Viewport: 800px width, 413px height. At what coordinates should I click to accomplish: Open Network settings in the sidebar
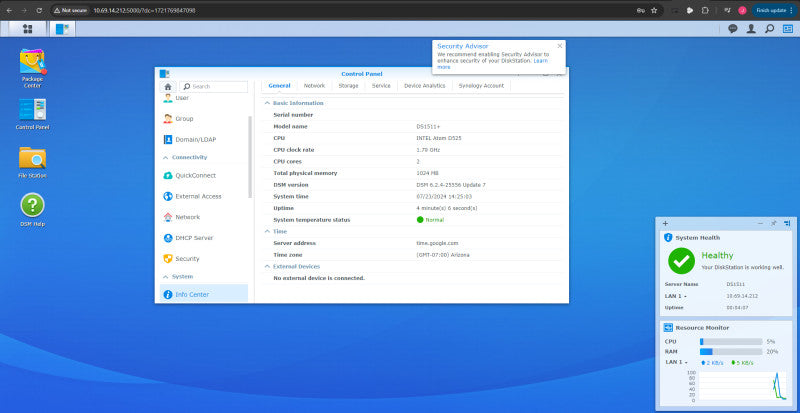(204, 217)
